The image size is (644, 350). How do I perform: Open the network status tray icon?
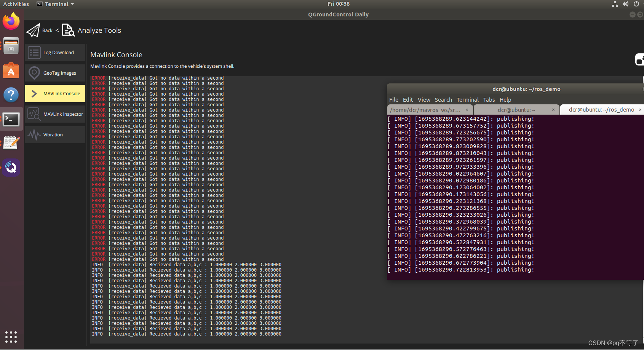[x=615, y=4]
